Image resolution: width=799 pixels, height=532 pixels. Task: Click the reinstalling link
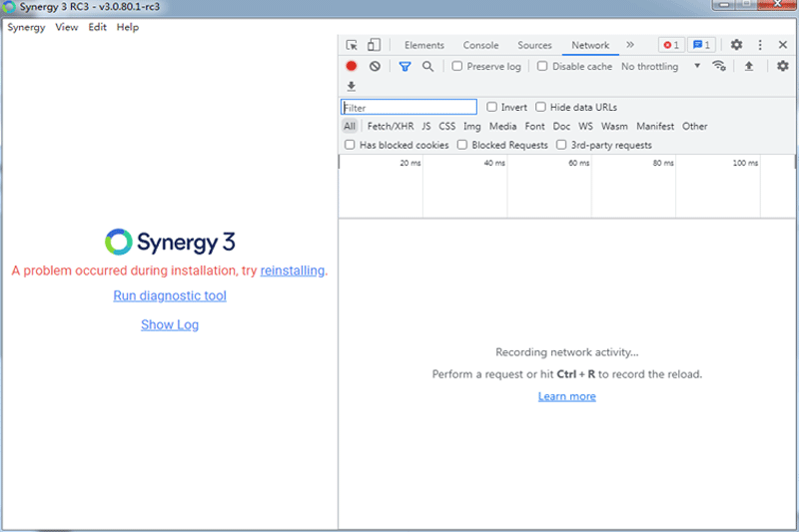pos(293,270)
